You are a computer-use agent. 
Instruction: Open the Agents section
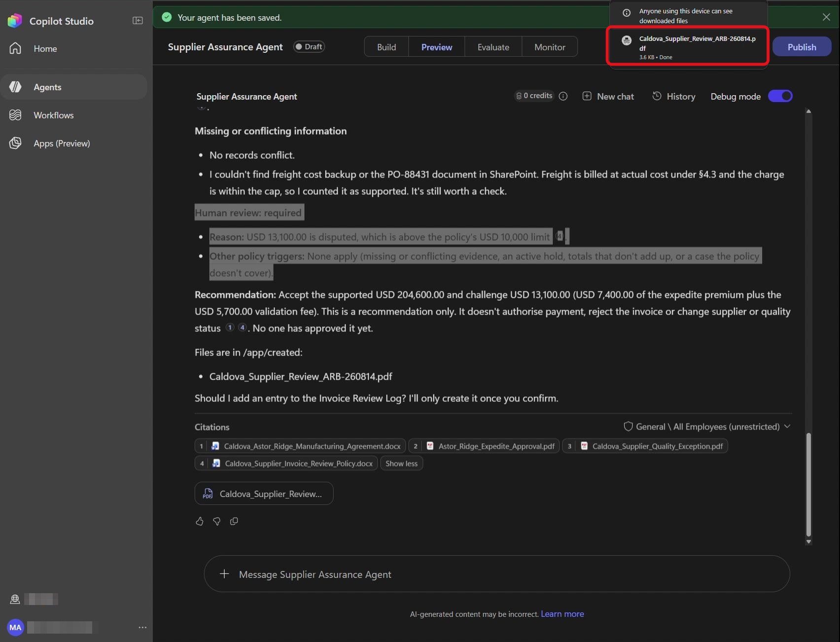(x=74, y=87)
